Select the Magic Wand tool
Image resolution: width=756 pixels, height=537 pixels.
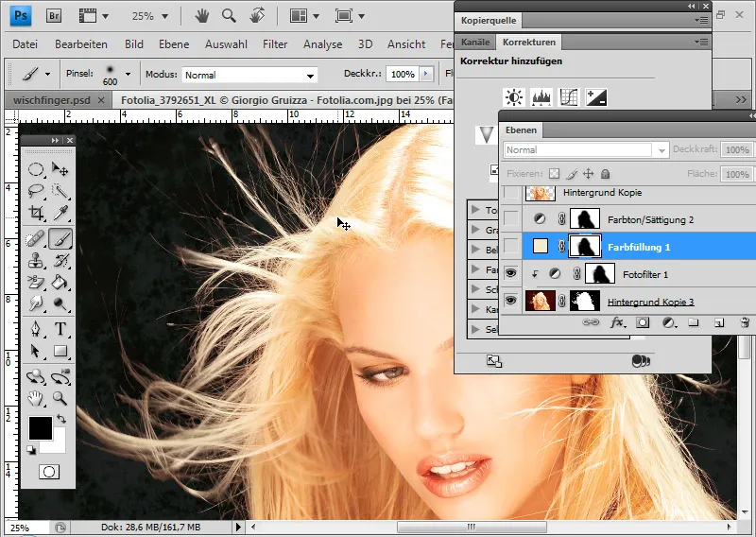click(60, 191)
